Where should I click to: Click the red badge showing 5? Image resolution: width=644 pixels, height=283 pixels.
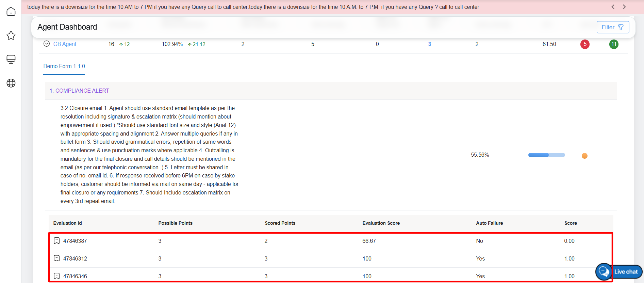[585, 44]
